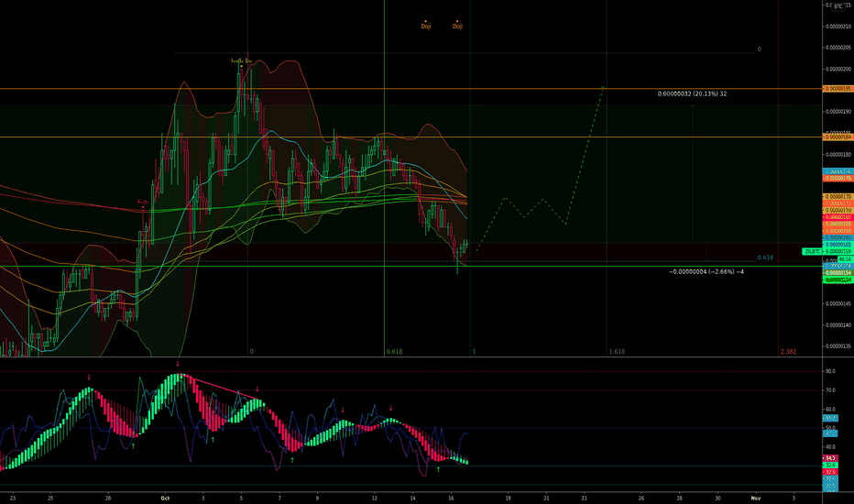
Task: Click the 0.00000145 price scale value
Action: tap(839, 304)
